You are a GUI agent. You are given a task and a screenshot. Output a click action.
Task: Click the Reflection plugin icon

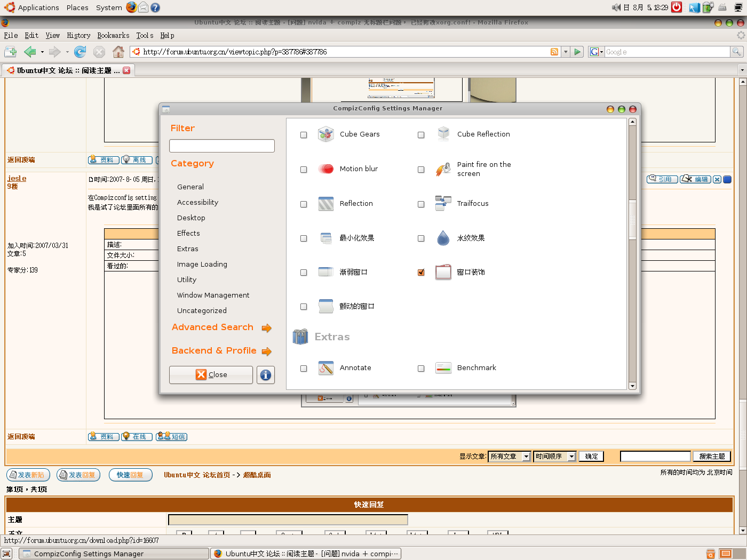(x=325, y=204)
